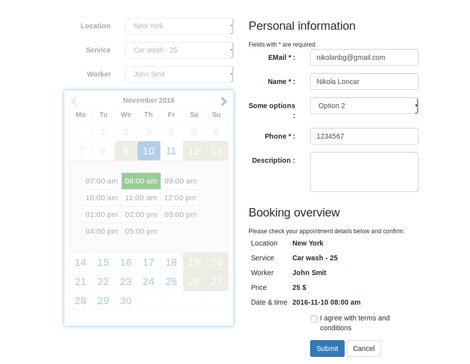
Task: Select November 16 on the calendar
Action: pyautogui.click(x=126, y=262)
